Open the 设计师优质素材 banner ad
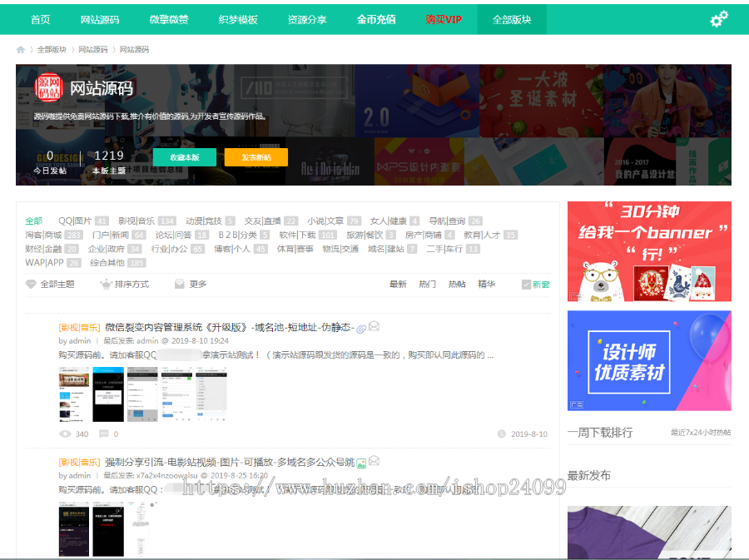Image resolution: width=749 pixels, height=560 pixels. tap(649, 360)
